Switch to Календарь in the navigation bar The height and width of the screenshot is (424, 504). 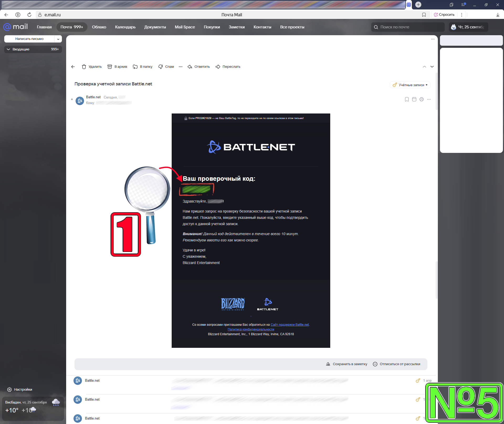125,27
